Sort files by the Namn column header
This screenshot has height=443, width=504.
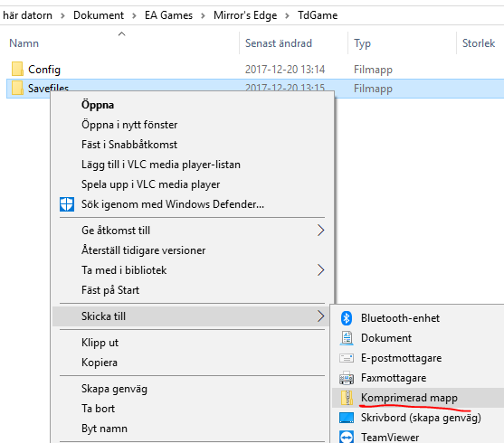point(24,43)
